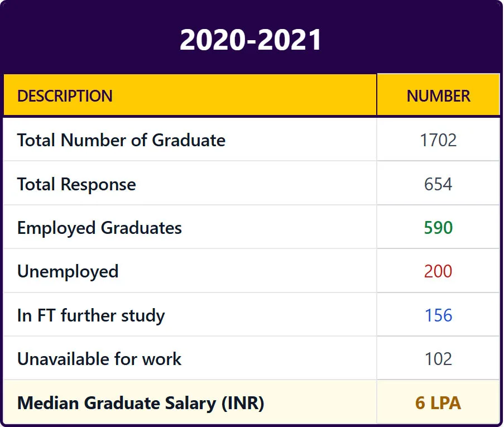Click the green 590 value

click(438, 228)
